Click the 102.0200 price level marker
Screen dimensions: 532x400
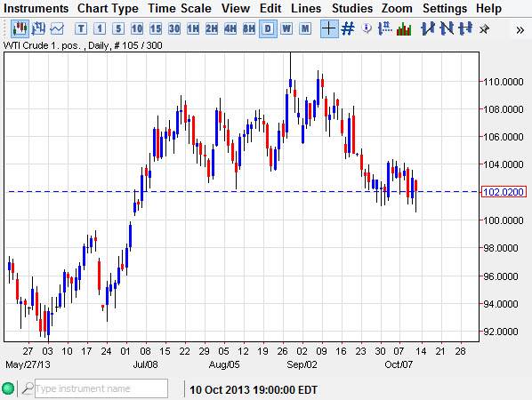point(504,192)
